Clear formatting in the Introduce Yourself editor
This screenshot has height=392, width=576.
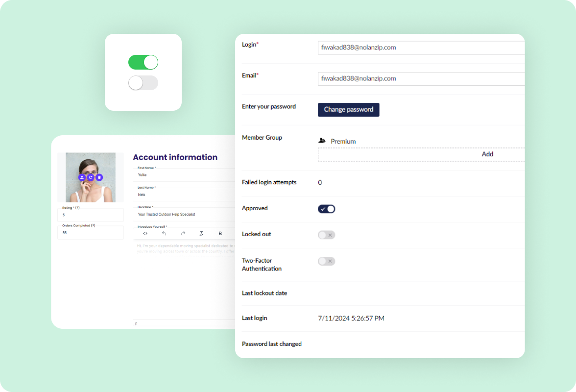point(201,233)
